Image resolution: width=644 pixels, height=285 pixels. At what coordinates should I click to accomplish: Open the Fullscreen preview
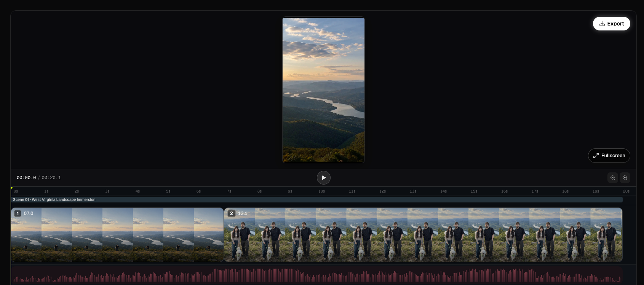[x=609, y=156]
